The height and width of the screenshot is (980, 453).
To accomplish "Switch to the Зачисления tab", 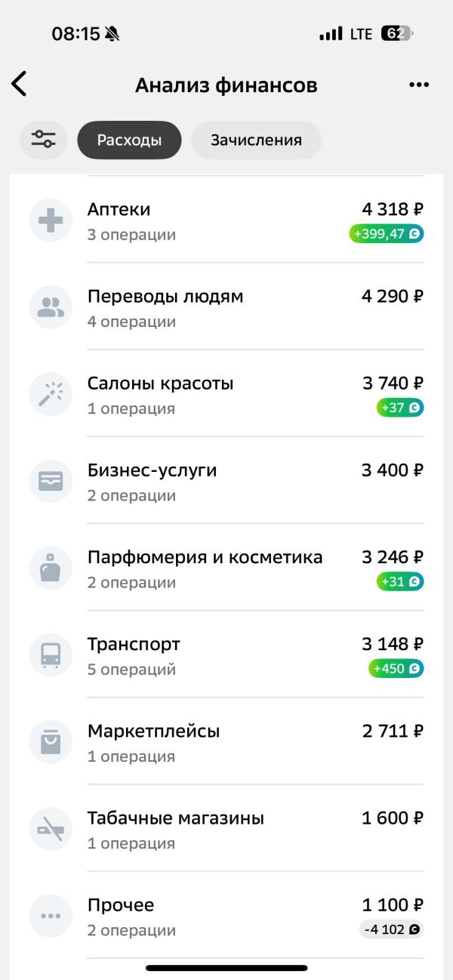I will (256, 140).
